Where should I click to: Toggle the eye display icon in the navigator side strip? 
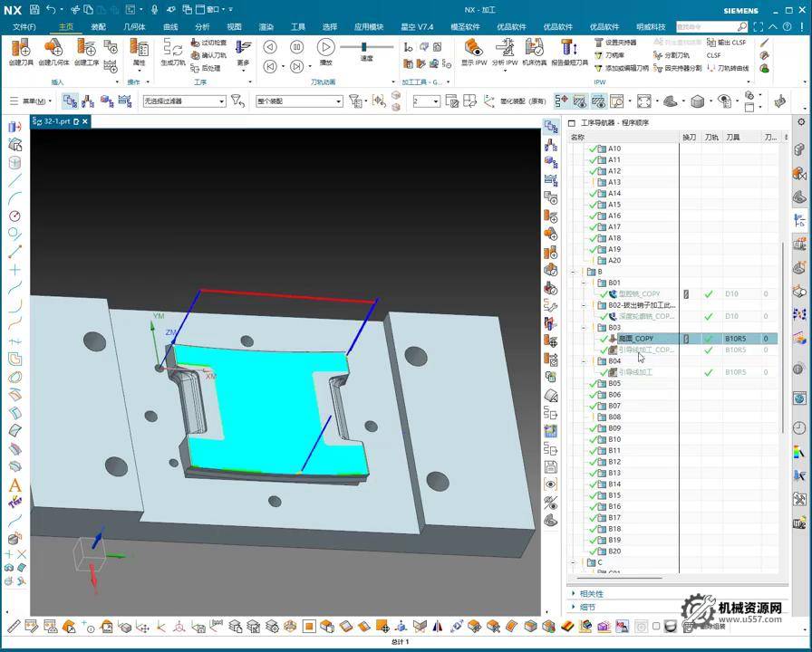551,484
